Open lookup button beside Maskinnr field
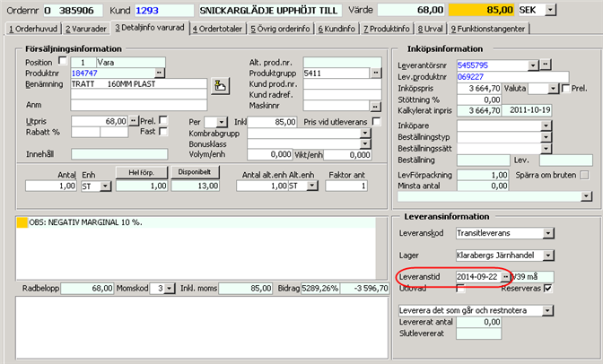The width and height of the screenshot is (603, 364). 376,106
